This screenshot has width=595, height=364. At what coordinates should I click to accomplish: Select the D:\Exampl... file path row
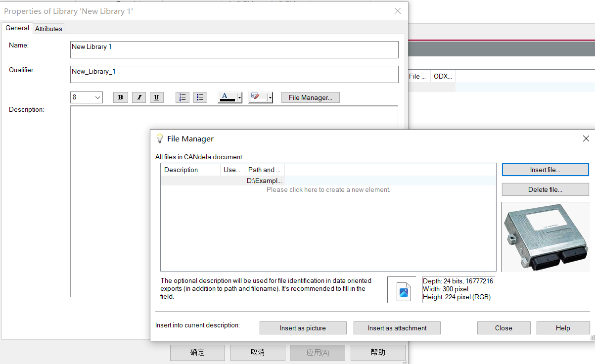coord(328,181)
